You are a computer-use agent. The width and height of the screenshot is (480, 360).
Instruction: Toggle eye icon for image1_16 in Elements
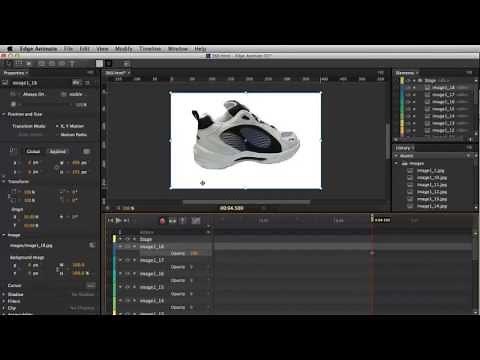(408, 102)
